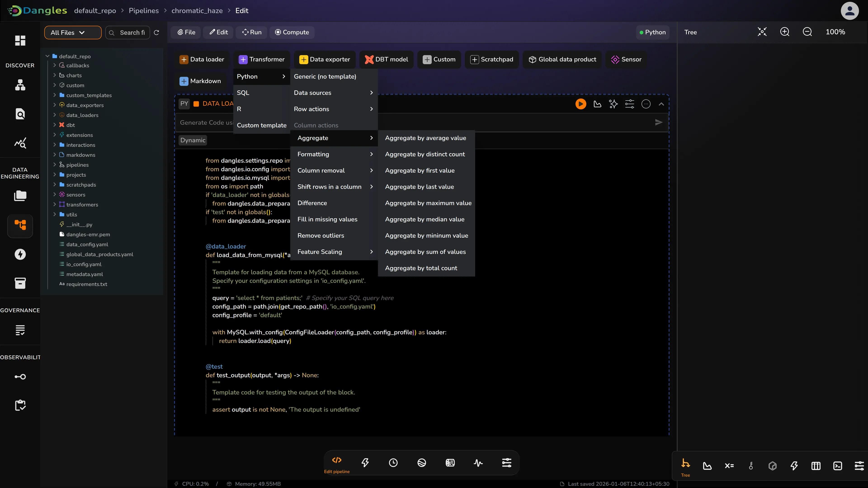Expand the charts folder in the file tree
Image resolution: width=868 pixels, height=488 pixels.
pyautogui.click(x=55, y=75)
